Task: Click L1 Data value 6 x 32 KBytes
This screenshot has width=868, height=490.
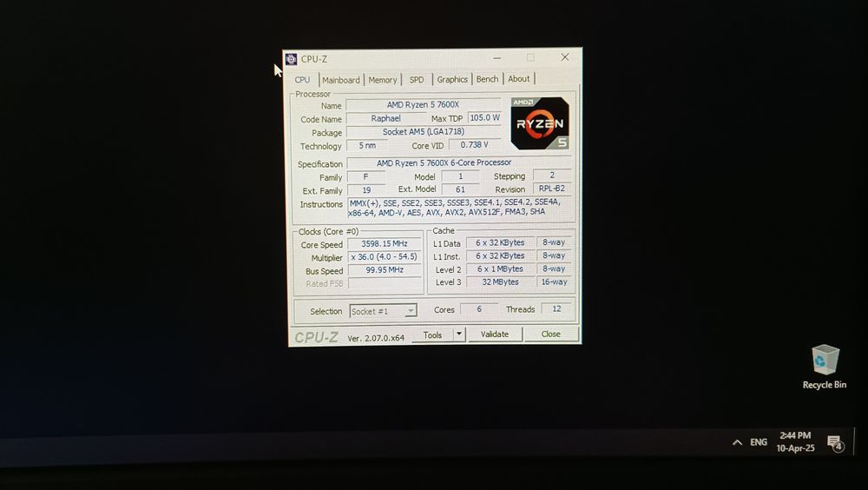Action: [x=500, y=242]
